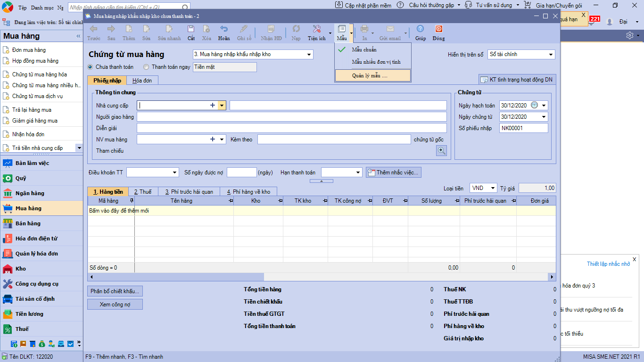Switch to the 2. Thuế tab
The width and height of the screenshot is (644, 362).
point(142,192)
